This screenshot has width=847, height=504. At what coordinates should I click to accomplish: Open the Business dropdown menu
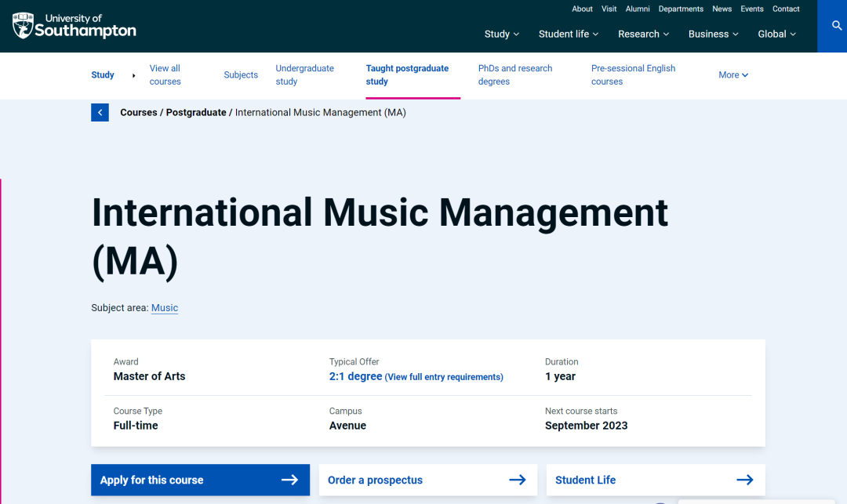713,34
